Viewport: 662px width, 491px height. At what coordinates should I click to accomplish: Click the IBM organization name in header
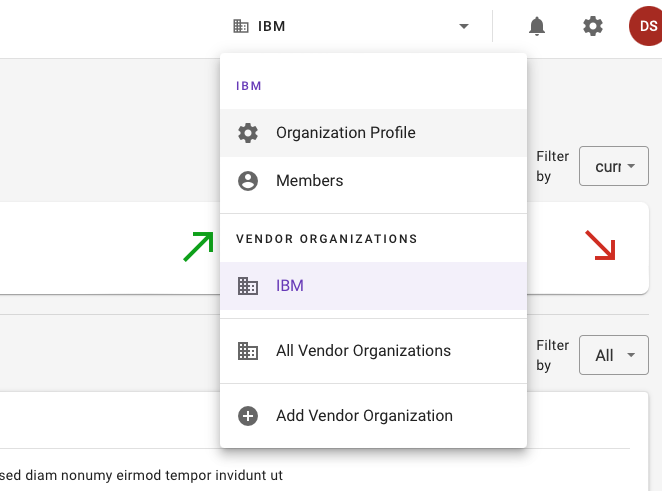click(x=271, y=26)
